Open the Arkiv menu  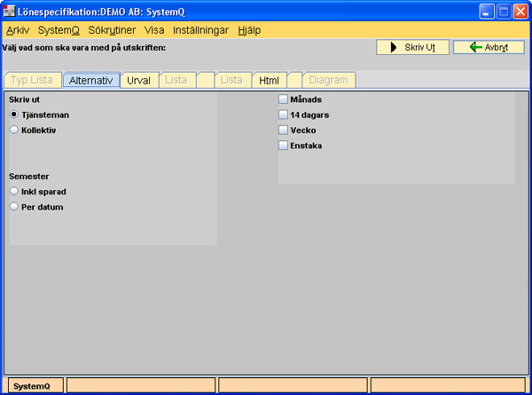coord(18,29)
